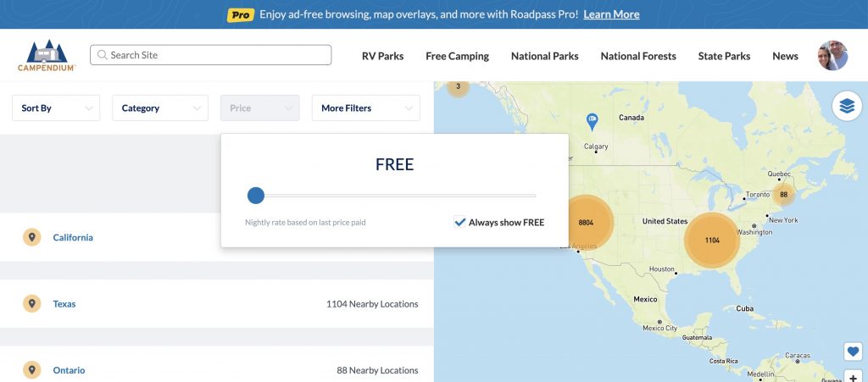This screenshot has height=382, width=868.
Task: Go to RV Parks menu
Action: tap(382, 56)
